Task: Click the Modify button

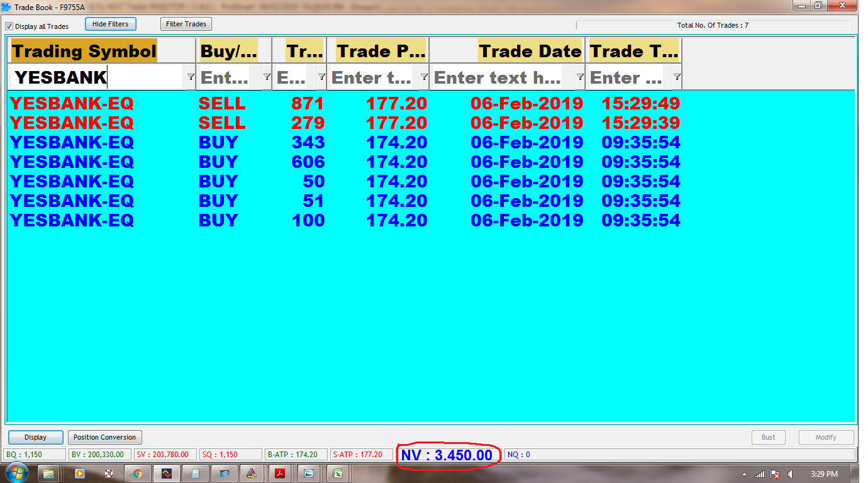Action: 826,437
